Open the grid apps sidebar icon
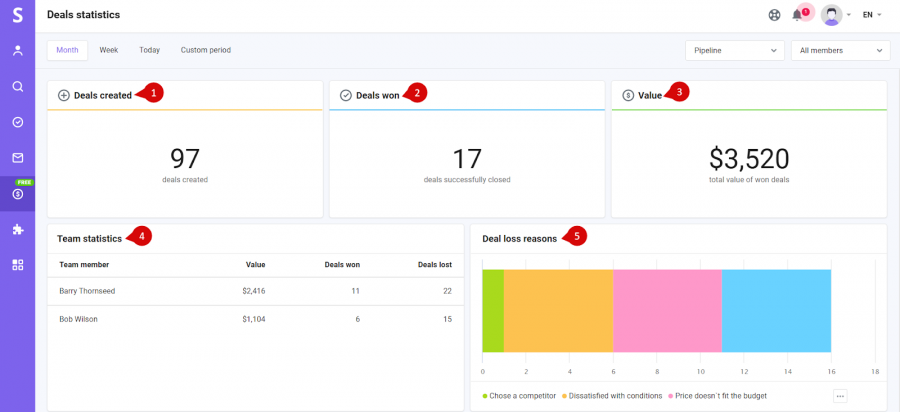 tap(18, 265)
